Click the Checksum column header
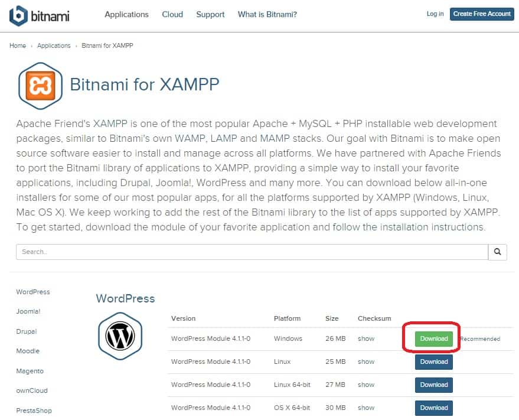Screen dimensions: 519x420 [374, 318]
